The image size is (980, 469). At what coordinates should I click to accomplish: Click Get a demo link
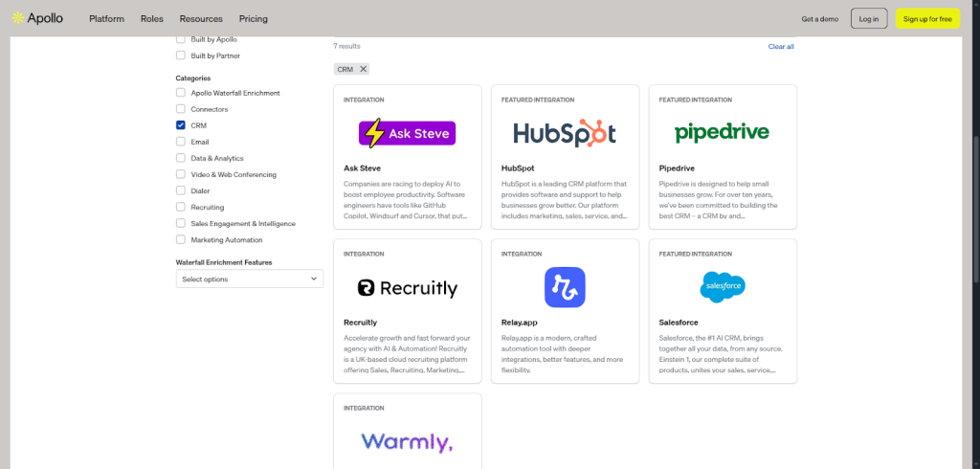(x=820, y=19)
